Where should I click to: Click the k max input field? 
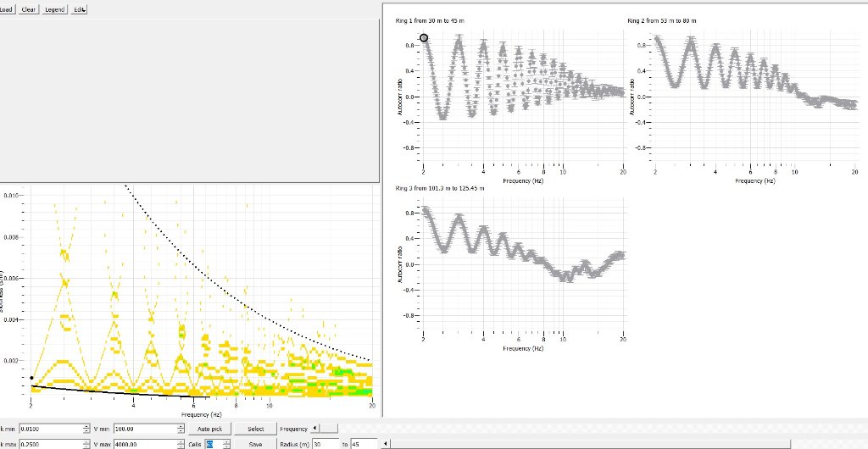coord(49,444)
